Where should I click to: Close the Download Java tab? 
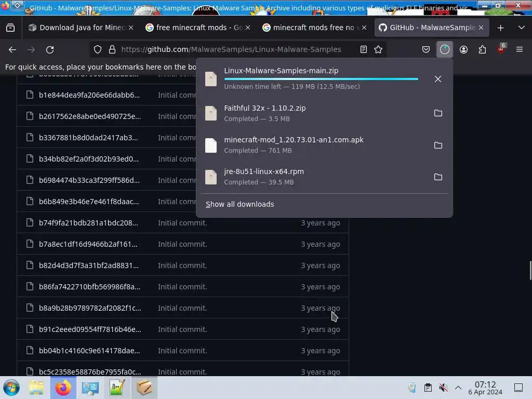pyautogui.click(x=131, y=28)
